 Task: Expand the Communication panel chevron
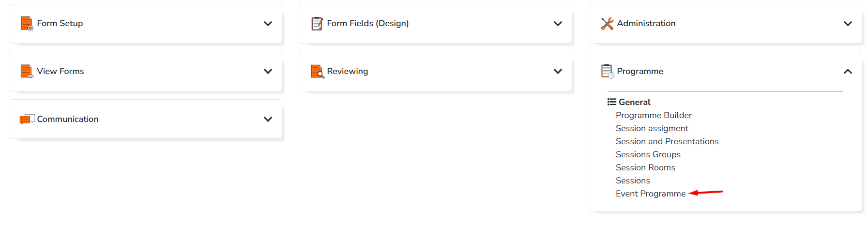coord(268,119)
